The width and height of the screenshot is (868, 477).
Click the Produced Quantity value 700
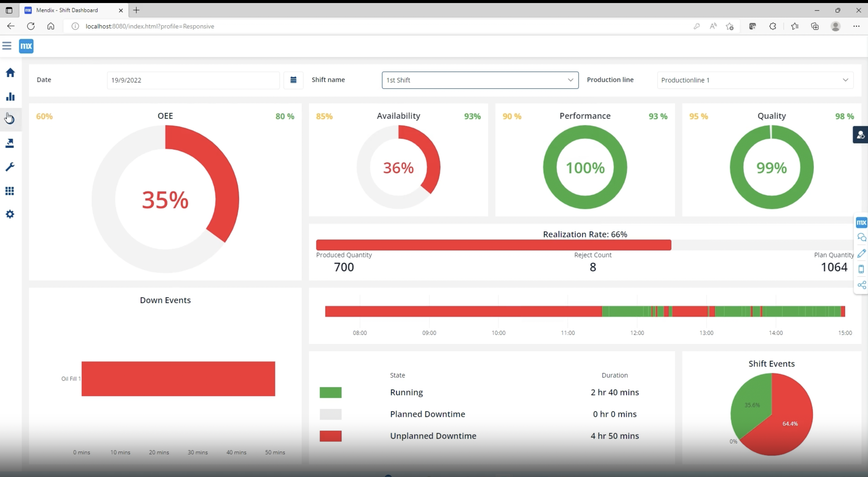point(344,267)
